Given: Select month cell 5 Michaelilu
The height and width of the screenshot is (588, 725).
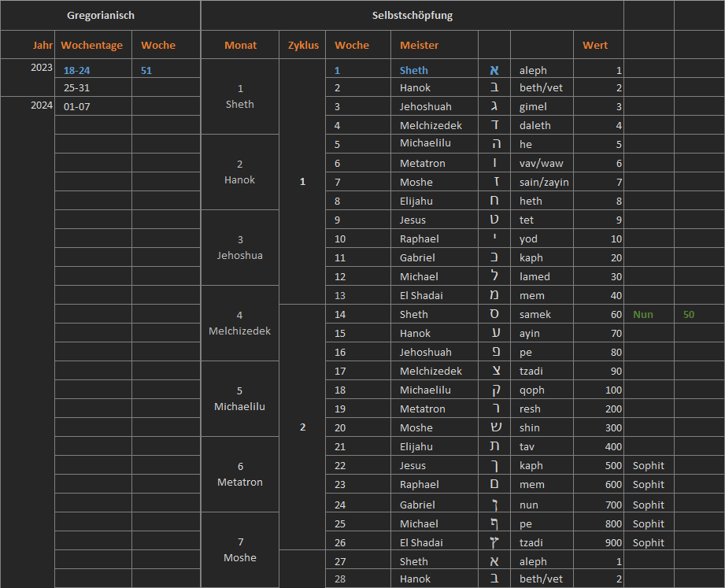Looking at the screenshot, I should [x=240, y=398].
